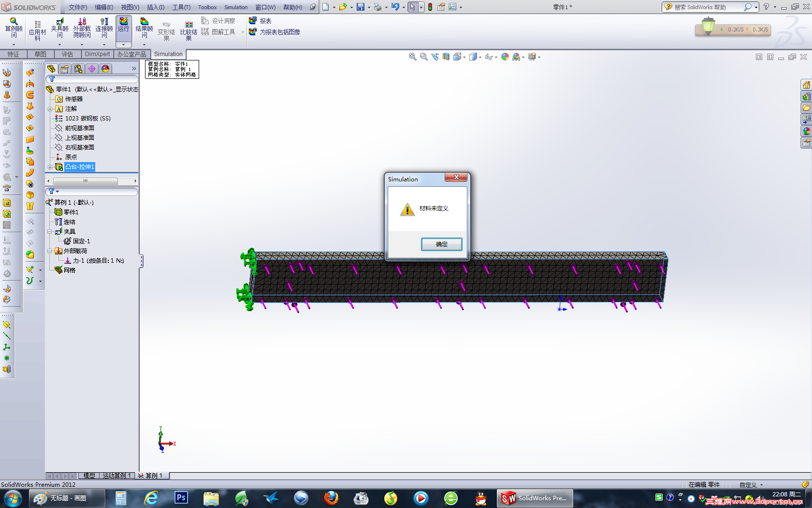
Task: Select 传感器 in the feature tree
Action: pos(69,99)
